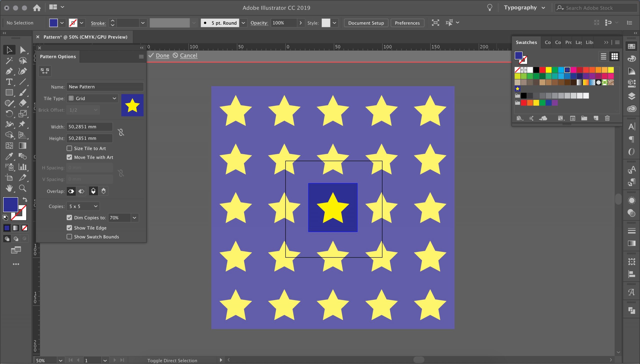Click Done to save the pattern
The height and width of the screenshot is (364, 640).
[162, 55]
